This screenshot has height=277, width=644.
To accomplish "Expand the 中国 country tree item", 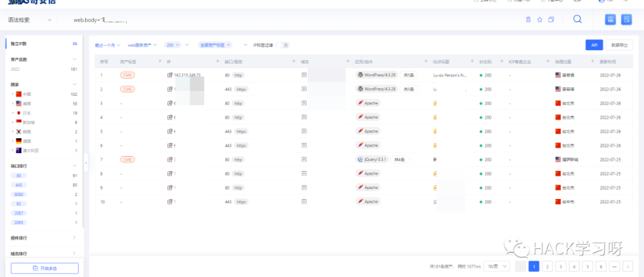I will [x=13, y=94].
